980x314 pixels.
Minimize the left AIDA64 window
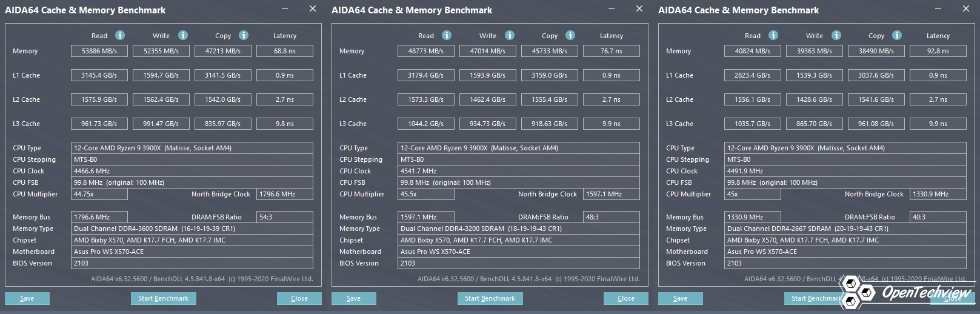click(285, 9)
